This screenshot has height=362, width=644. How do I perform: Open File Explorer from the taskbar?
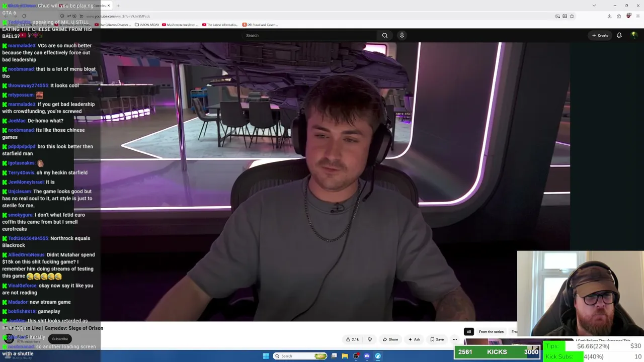point(345,356)
